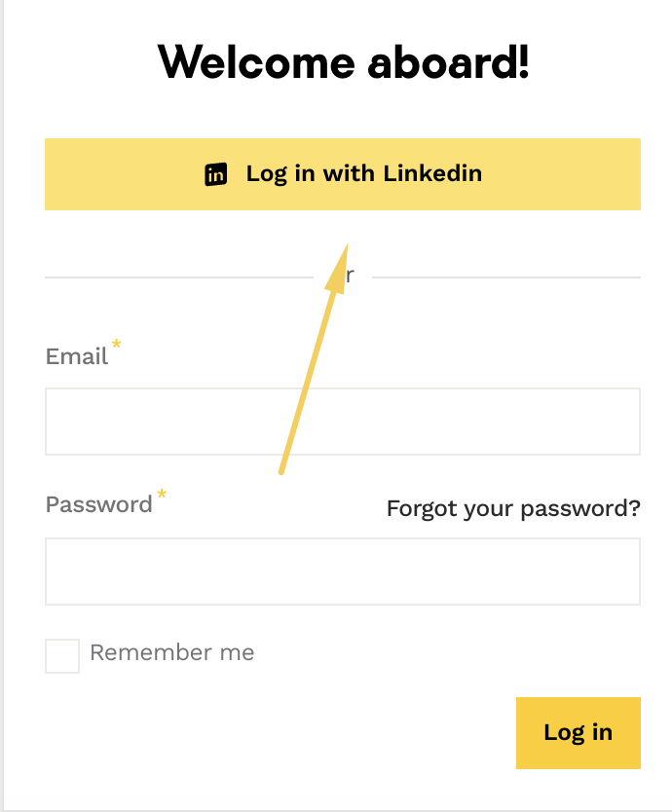Submit with the yellow Log in button
The height and width of the screenshot is (812, 672).
(x=578, y=732)
